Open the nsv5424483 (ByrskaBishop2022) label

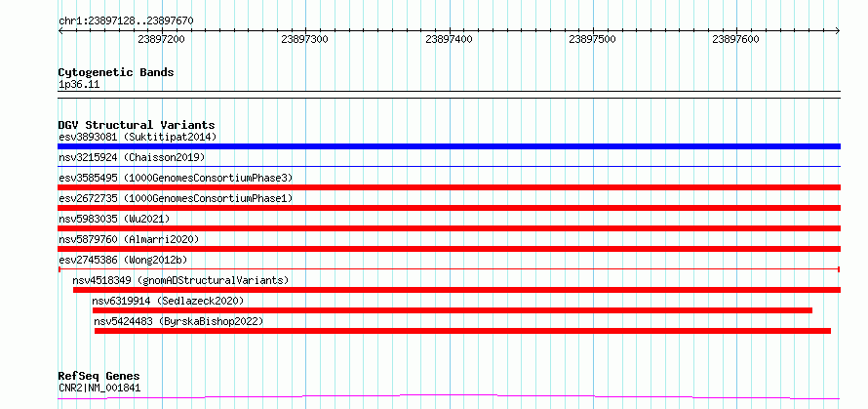coord(178,321)
